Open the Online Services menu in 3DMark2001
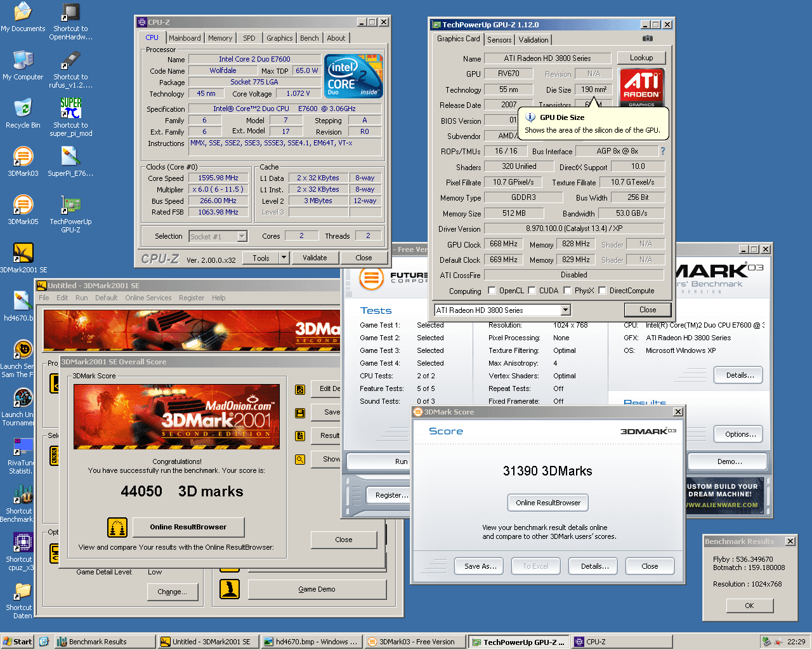 pos(148,298)
